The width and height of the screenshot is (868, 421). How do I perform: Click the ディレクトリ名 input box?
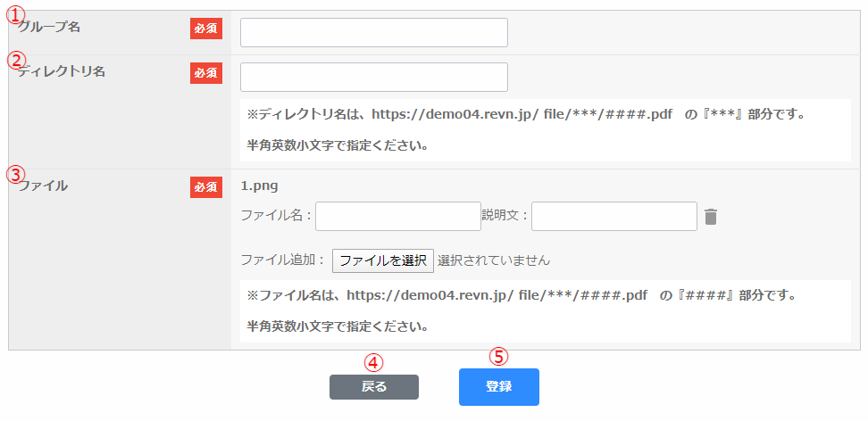pos(373,78)
